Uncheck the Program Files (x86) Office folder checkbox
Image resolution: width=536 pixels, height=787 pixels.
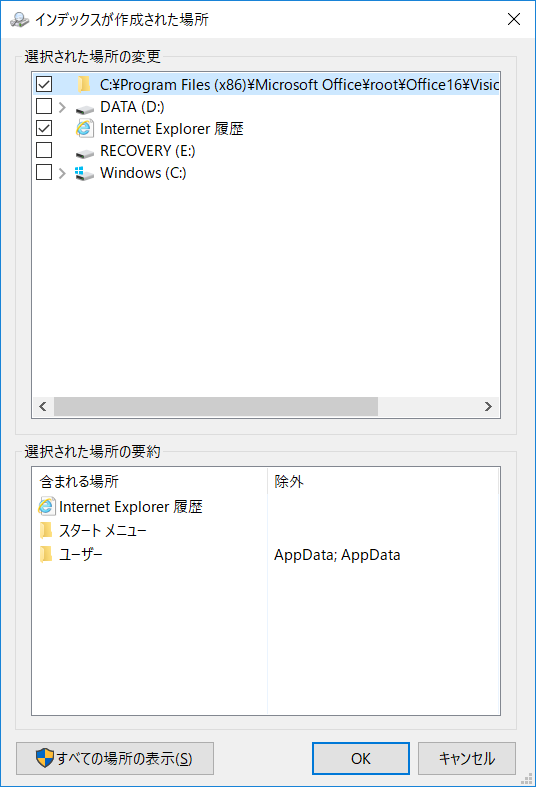point(44,84)
